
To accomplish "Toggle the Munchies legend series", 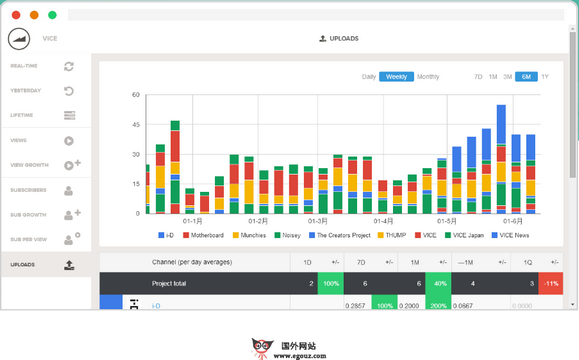I will tap(249, 235).
